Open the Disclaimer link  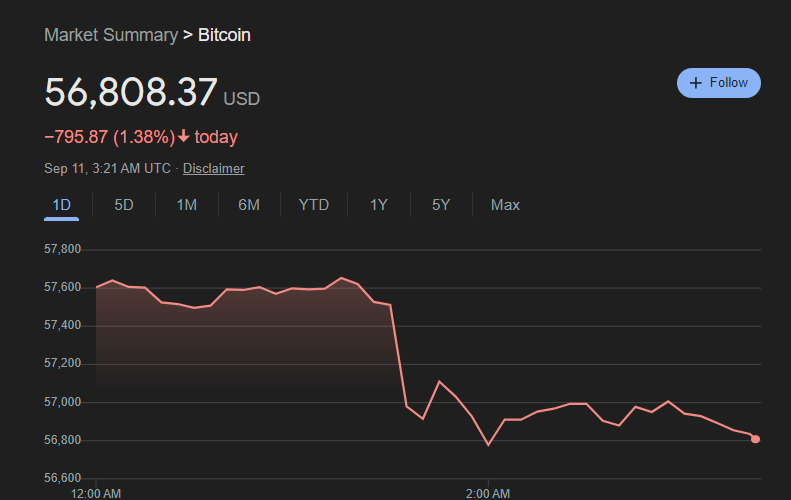[213, 169]
